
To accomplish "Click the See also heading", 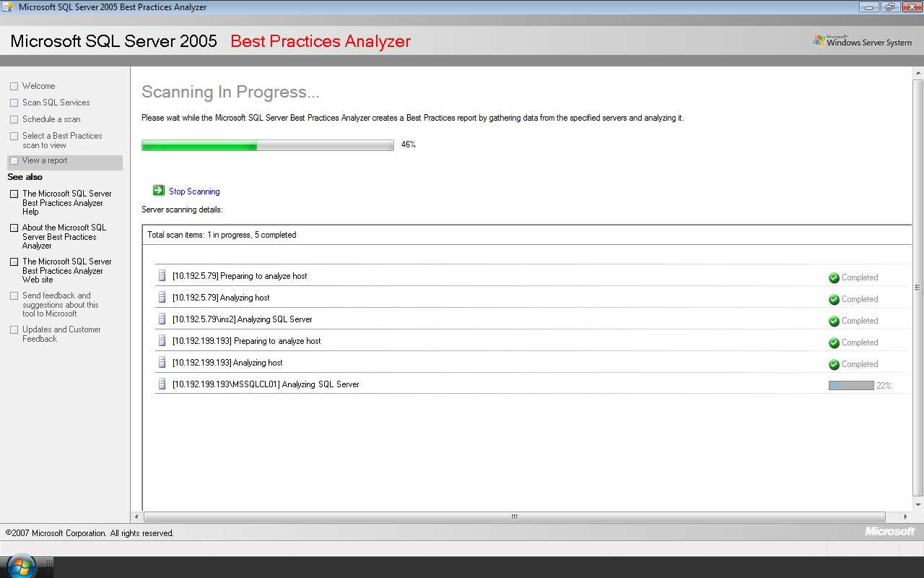I will [x=25, y=177].
